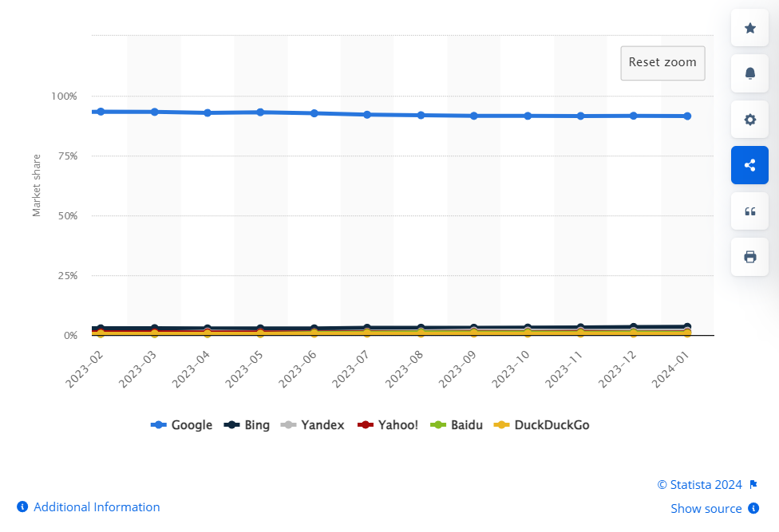Hide Baidu series via legend
This screenshot has height=532, width=779.
click(457, 425)
